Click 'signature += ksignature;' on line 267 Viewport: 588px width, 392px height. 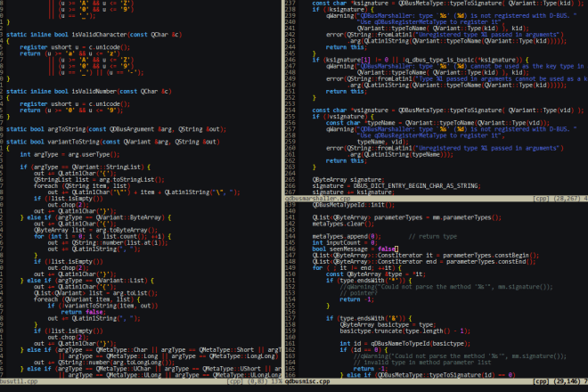coord(354,192)
